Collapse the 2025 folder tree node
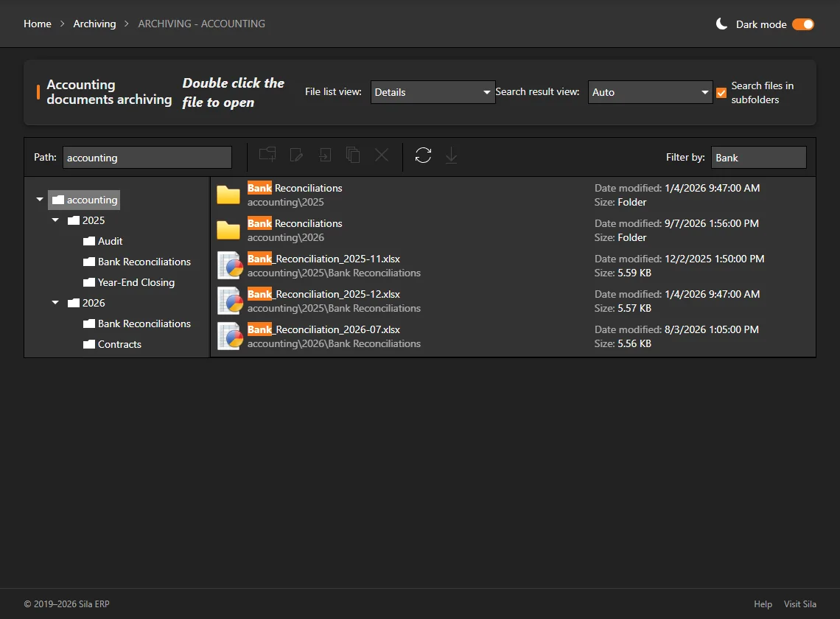 (x=55, y=220)
